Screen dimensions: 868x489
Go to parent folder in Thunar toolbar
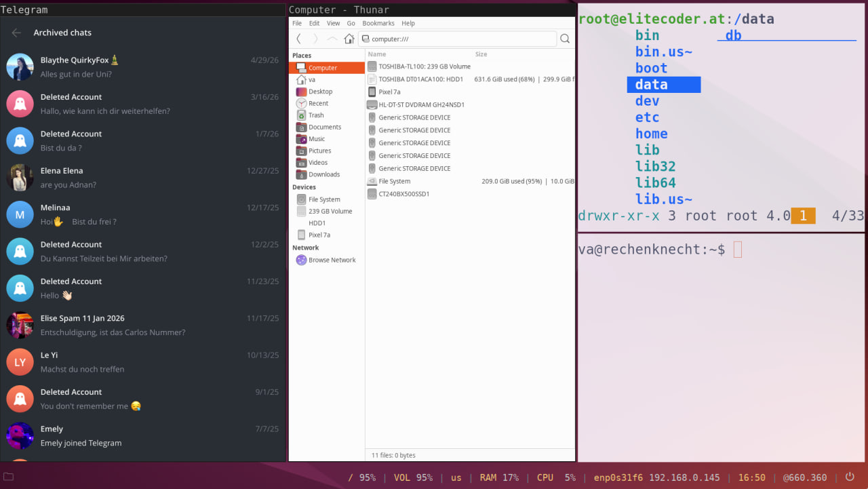pyautogui.click(x=332, y=39)
